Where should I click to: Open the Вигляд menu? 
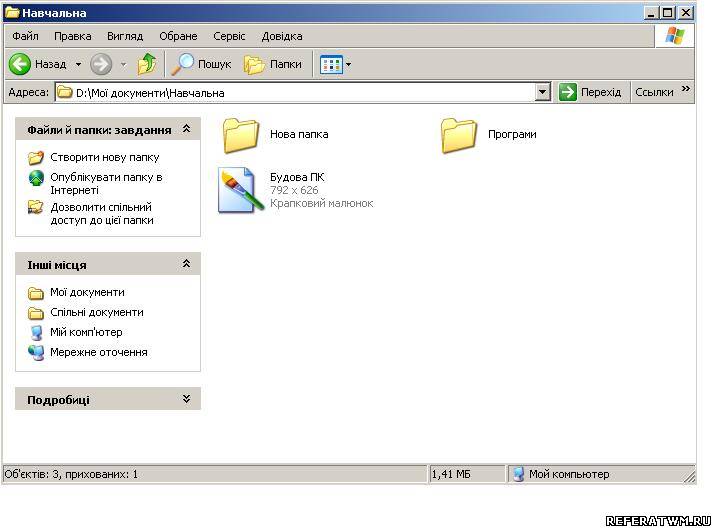(125, 36)
